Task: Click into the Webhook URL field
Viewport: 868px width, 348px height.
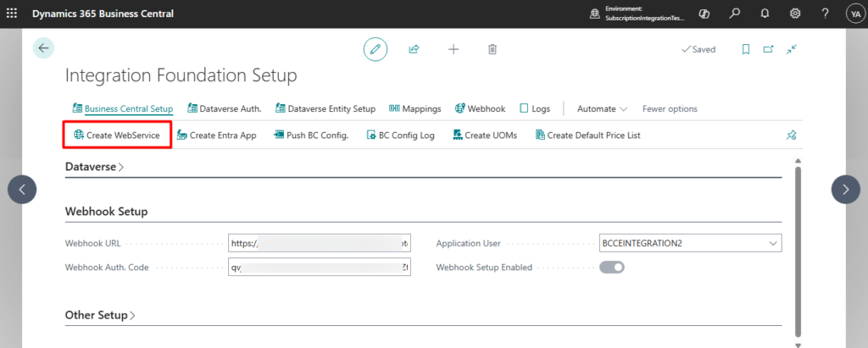Action: tap(319, 243)
